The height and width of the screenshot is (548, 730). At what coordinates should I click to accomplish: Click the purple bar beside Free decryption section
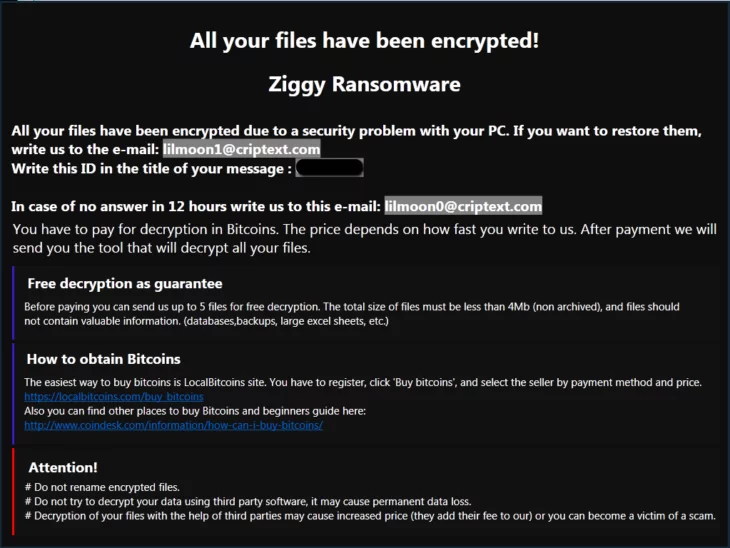pyautogui.click(x=13, y=302)
